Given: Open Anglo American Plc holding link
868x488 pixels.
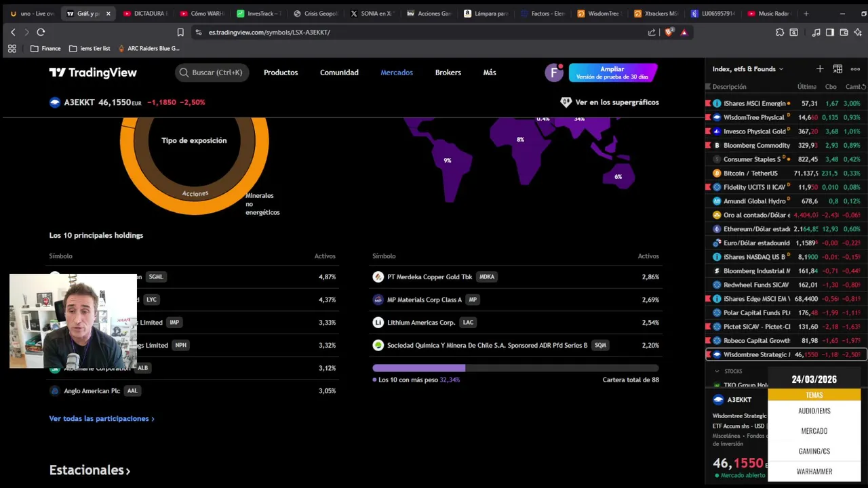Looking at the screenshot, I should point(92,391).
